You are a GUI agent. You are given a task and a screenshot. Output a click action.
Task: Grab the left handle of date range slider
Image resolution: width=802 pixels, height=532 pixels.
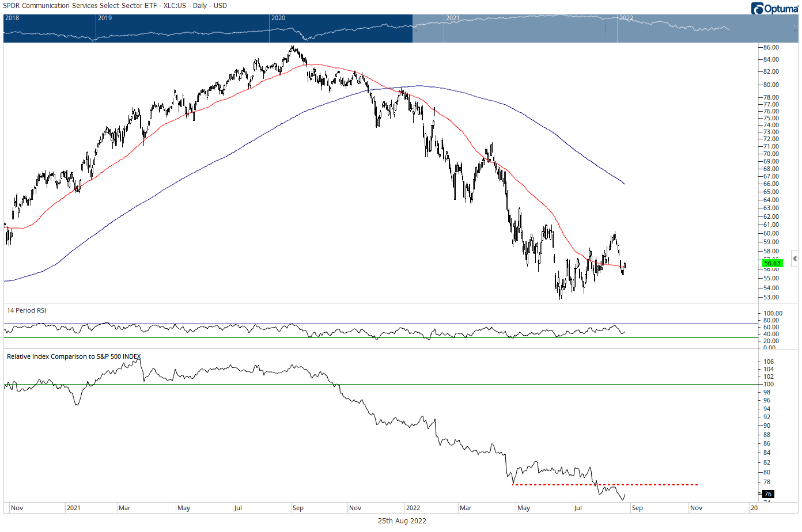click(x=414, y=28)
